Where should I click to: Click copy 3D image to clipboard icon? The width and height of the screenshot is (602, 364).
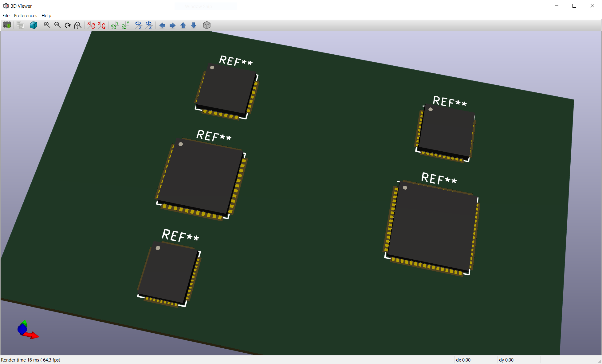[x=20, y=25]
